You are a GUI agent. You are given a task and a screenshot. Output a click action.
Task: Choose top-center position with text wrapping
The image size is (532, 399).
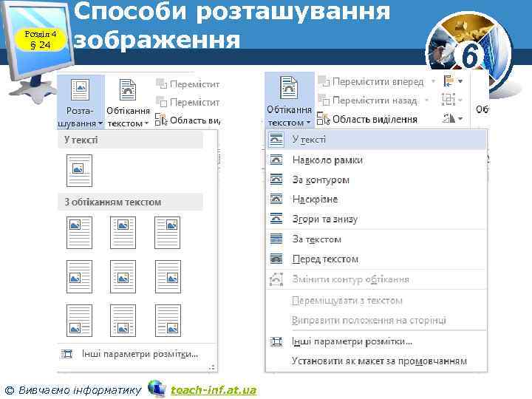123,233
